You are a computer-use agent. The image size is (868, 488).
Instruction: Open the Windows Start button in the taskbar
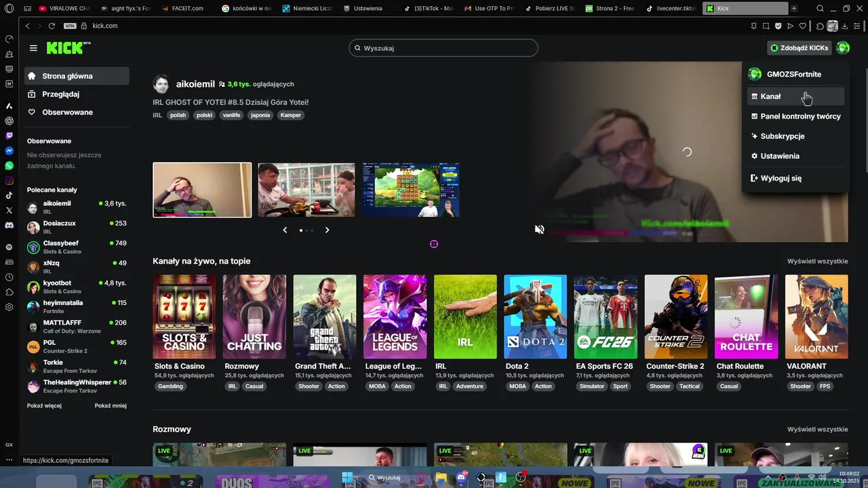(347, 477)
